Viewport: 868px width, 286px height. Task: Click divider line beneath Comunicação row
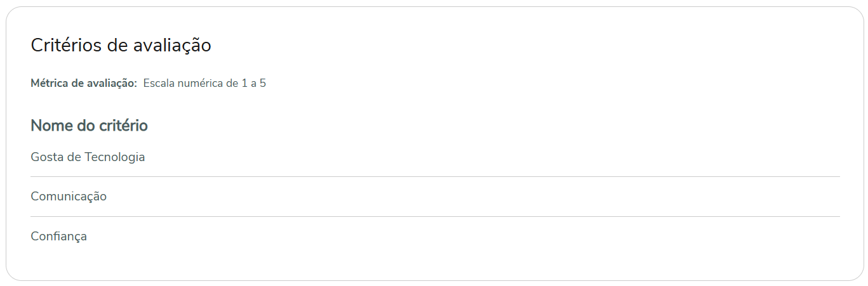coord(435,217)
